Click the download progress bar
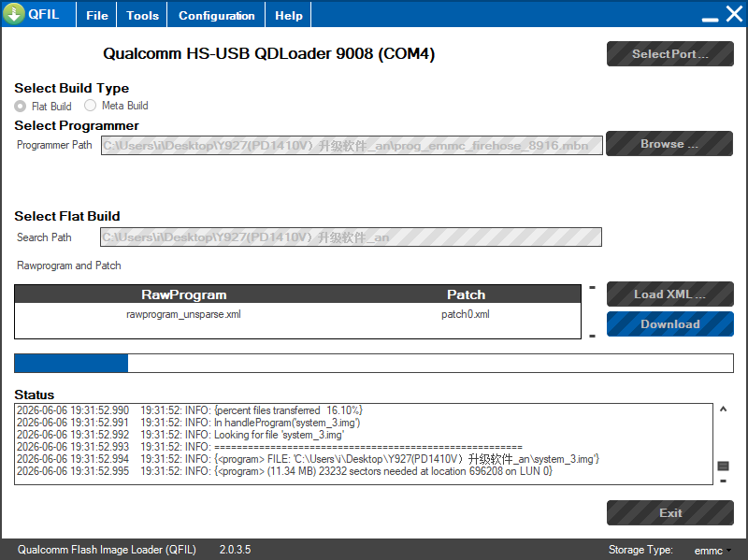 tap(373, 363)
